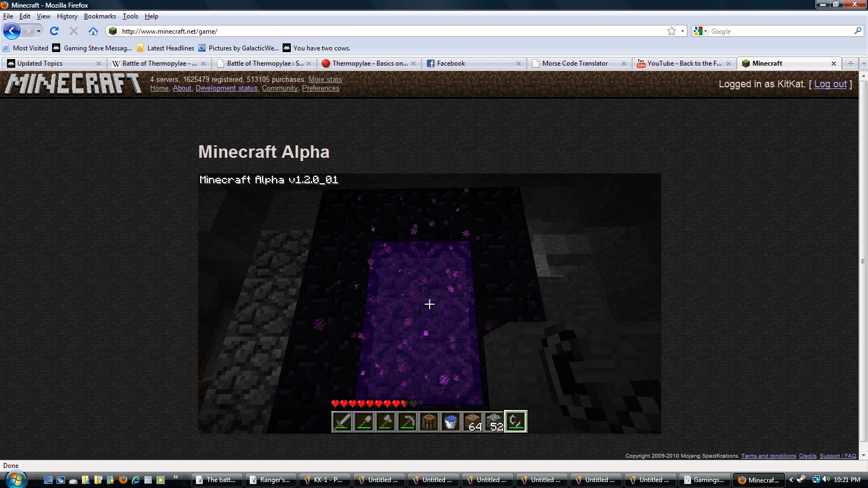
Task: Switch to Gamings... taskbar window
Action: [x=705, y=480]
